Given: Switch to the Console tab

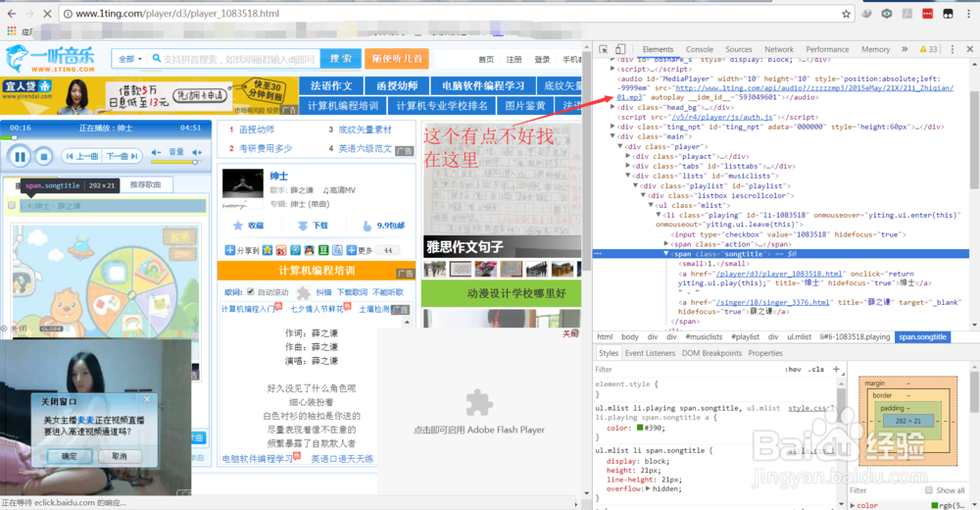Looking at the screenshot, I should [x=700, y=49].
